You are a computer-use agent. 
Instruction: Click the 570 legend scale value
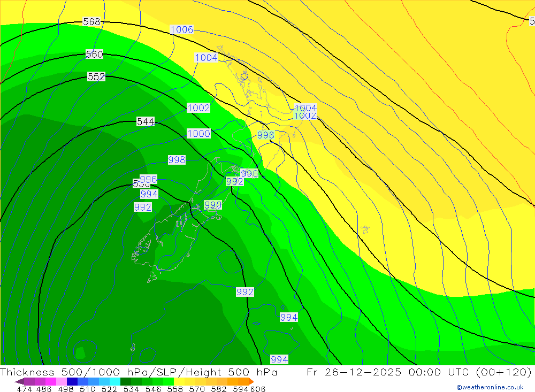[197, 389]
